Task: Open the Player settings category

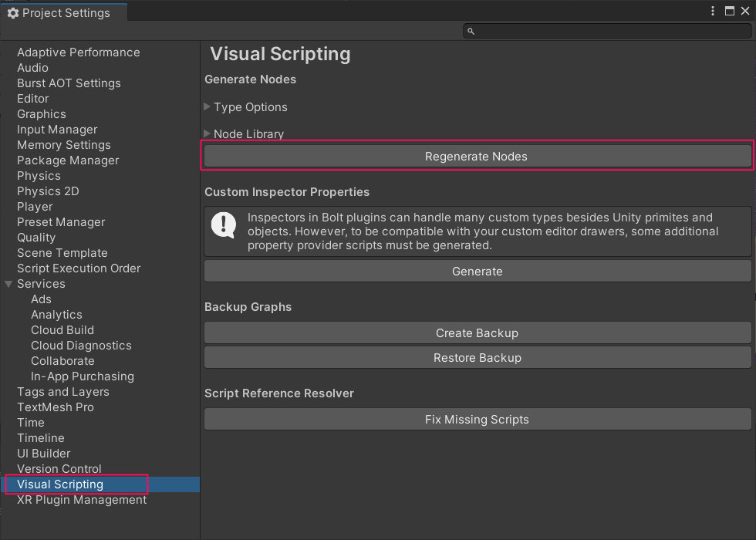Action: [x=35, y=207]
